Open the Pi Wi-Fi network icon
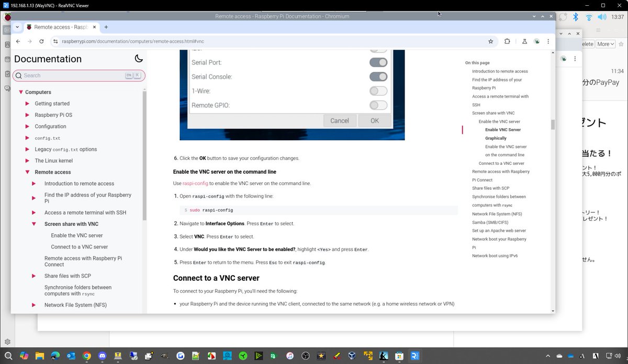This screenshot has height=364, width=628. coord(589,17)
